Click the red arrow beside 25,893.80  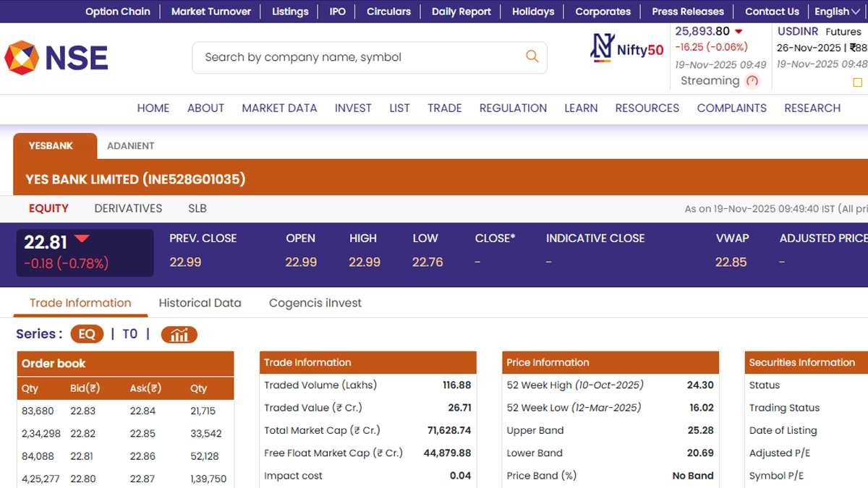pyautogui.click(x=739, y=31)
